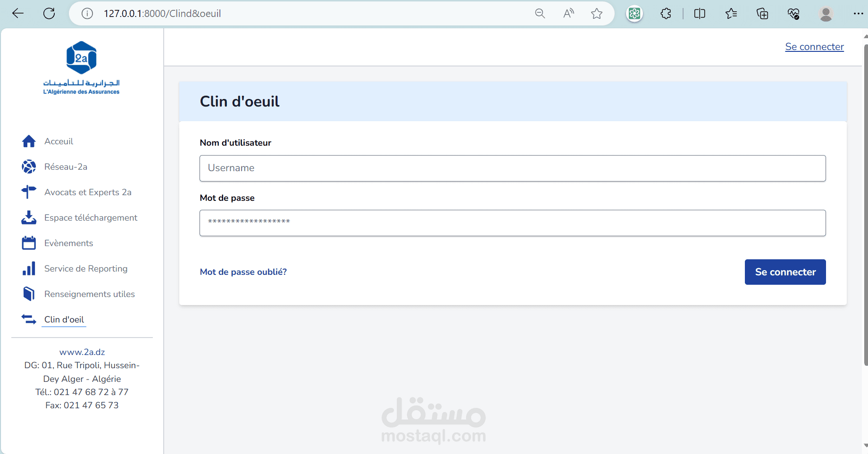The height and width of the screenshot is (454, 868).
Task: Open the browser profile avatar
Action: tap(826, 13)
